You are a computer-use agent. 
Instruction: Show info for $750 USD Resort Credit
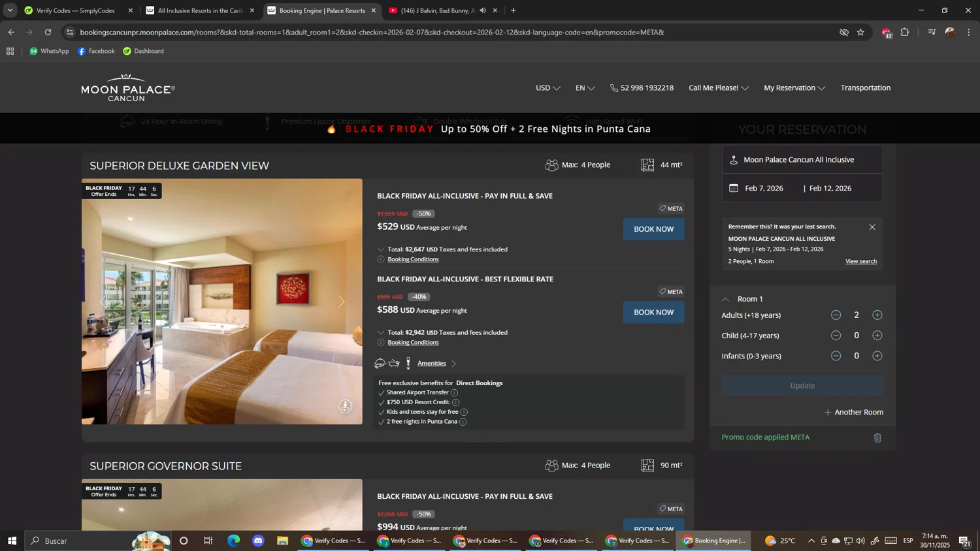[x=455, y=402]
